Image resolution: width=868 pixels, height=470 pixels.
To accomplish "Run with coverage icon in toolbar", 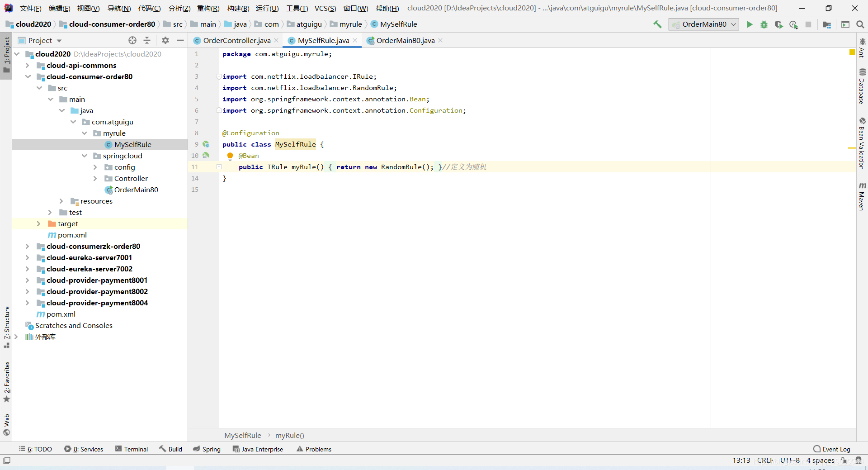I will coord(778,24).
